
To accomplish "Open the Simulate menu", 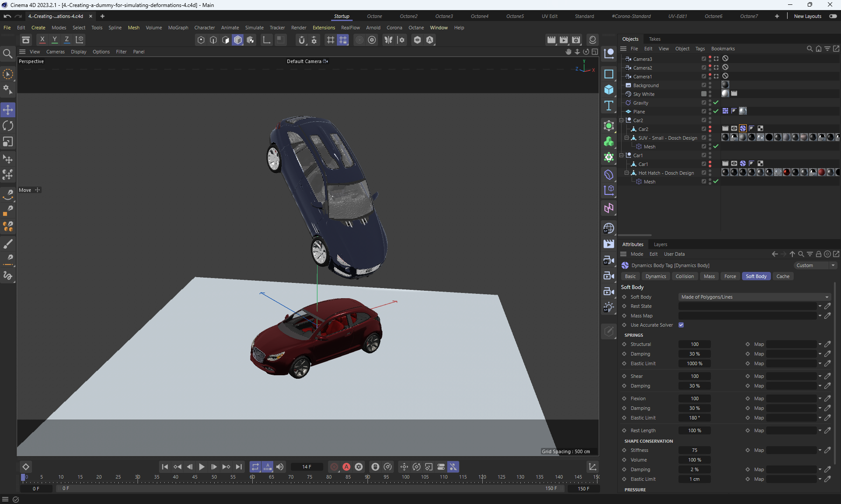I will point(254,28).
